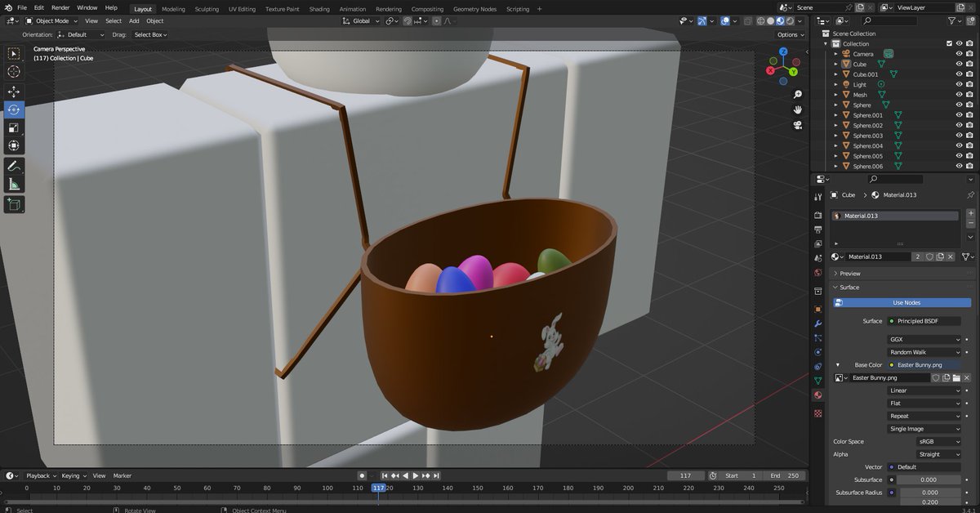Toggle proportional editing in the header
Viewport: 980px width, 513px height.
point(437,20)
